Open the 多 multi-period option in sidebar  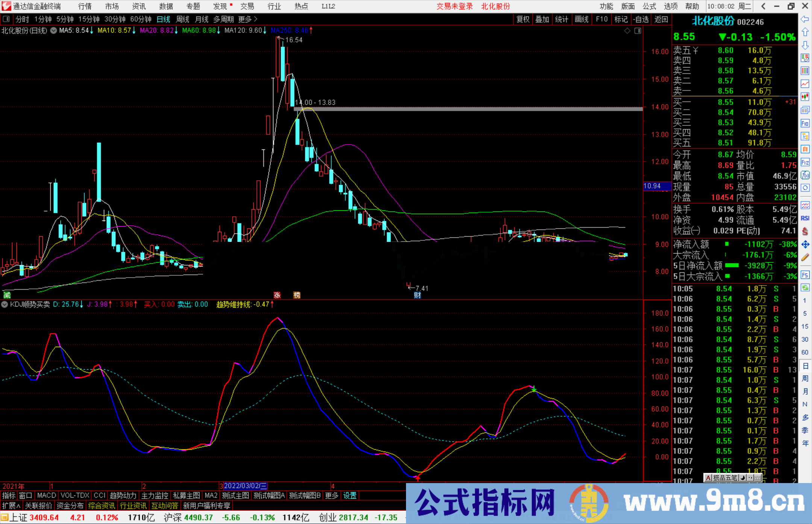click(805, 417)
